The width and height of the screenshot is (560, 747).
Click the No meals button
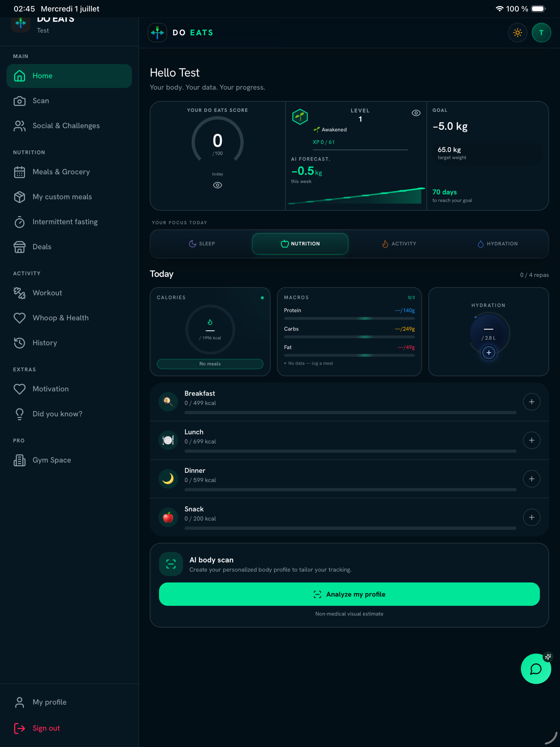pos(210,364)
